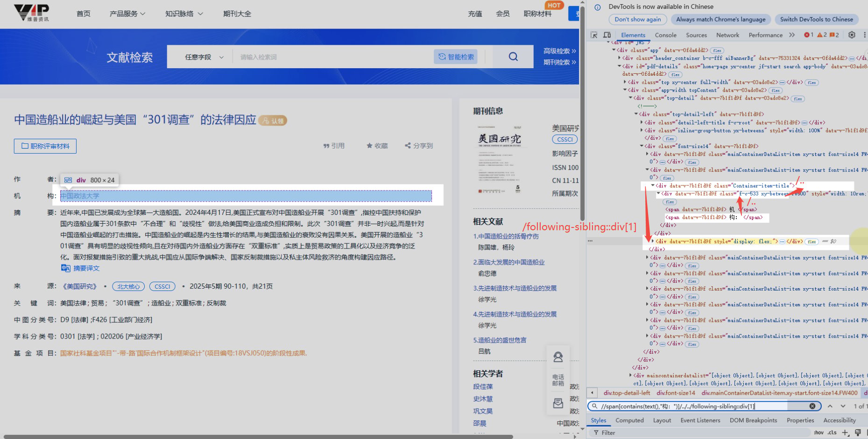Open the DevTools three-dot customize menu
The height and width of the screenshot is (439, 868).
(864, 35)
